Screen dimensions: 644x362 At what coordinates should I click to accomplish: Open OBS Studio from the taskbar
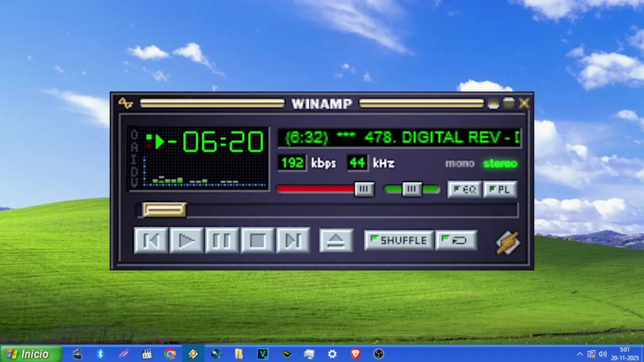click(x=379, y=354)
